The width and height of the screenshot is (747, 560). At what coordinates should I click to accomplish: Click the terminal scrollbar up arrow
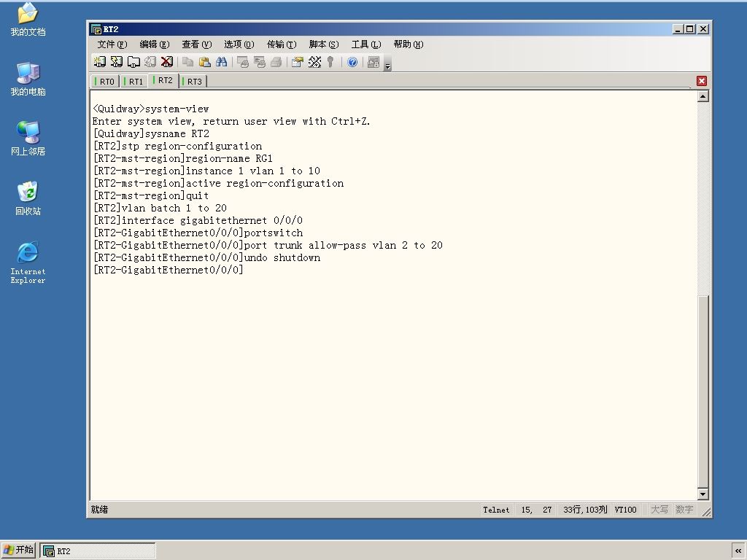click(x=703, y=97)
